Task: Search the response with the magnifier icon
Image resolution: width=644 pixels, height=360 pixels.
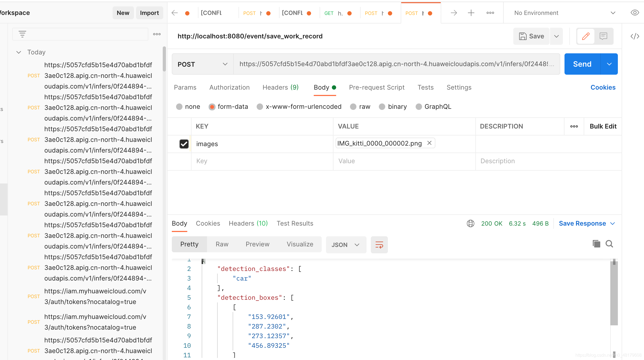Action: pos(609,244)
